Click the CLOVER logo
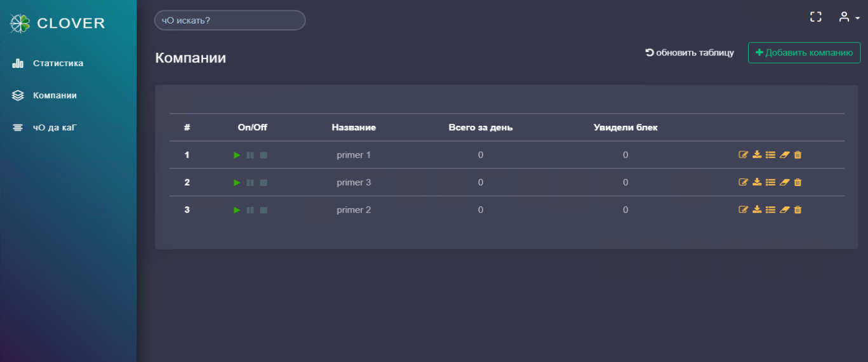The image size is (868, 362). [x=58, y=23]
